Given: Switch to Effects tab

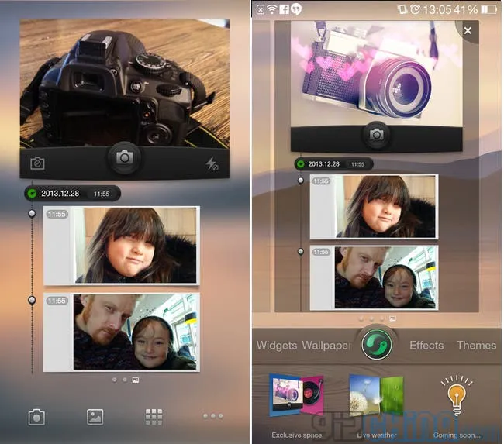Looking at the screenshot, I should pos(426,346).
